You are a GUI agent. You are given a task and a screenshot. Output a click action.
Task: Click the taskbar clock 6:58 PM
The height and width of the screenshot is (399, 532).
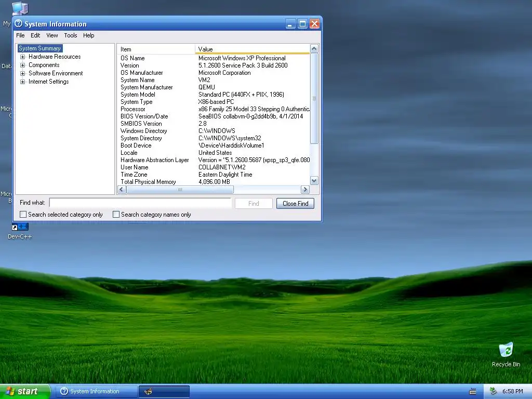pos(512,392)
